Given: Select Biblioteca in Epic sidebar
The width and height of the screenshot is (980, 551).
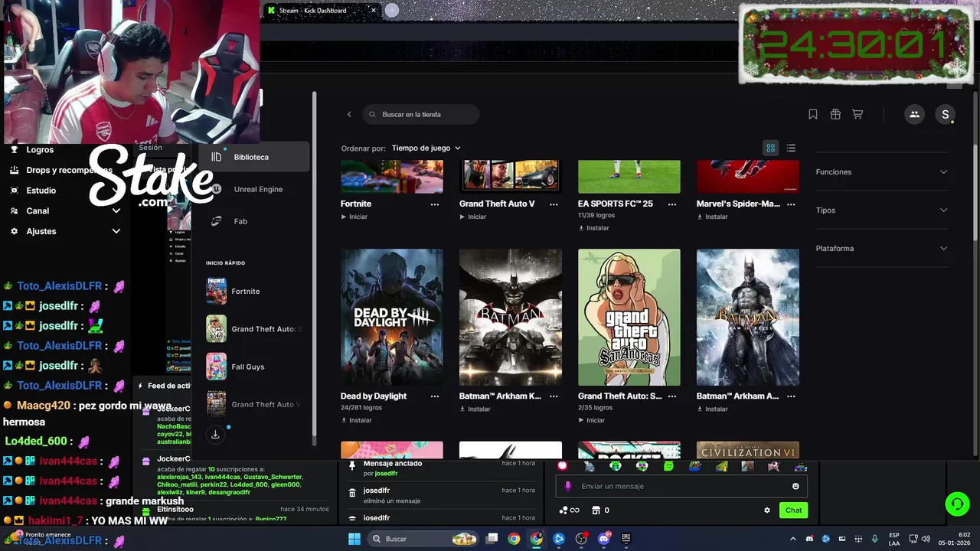Looking at the screenshot, I should pos(254,157).
